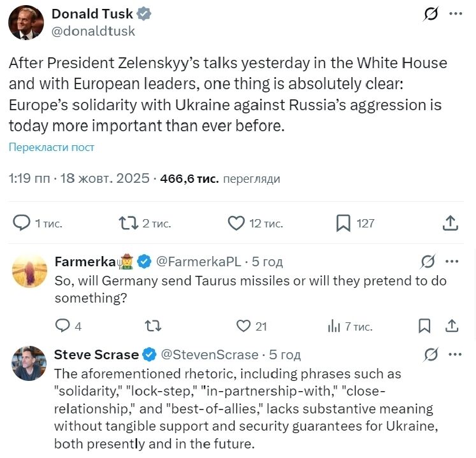Click Grok icon on Tusk's post
The width and height of the screenshot is (476, 458).
click(x=431, y=13)
